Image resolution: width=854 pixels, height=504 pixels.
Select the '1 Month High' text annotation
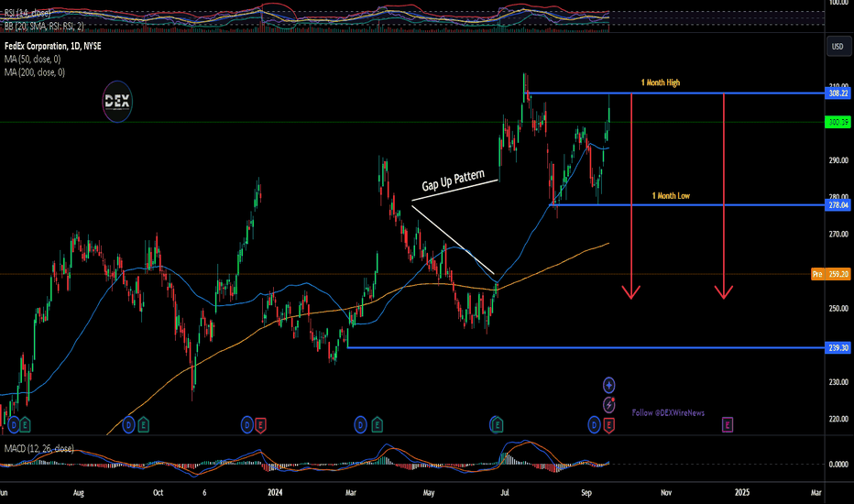point(660,82)
